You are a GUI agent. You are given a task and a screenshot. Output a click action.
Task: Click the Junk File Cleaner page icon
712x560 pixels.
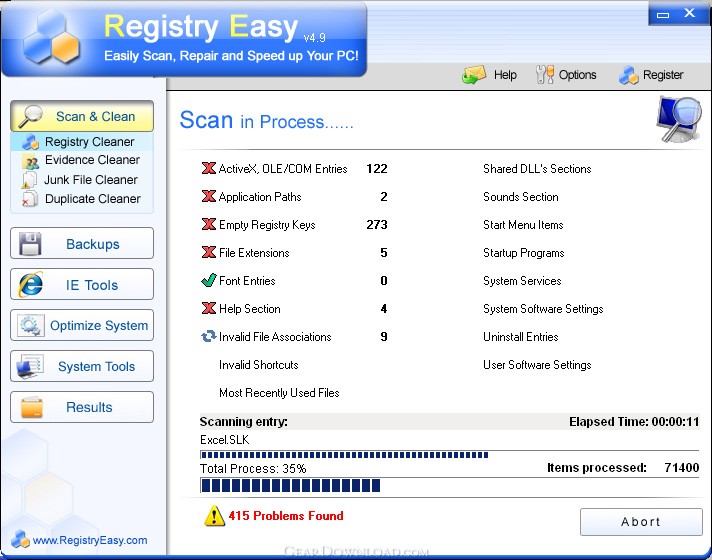click(x=29, y=180)
